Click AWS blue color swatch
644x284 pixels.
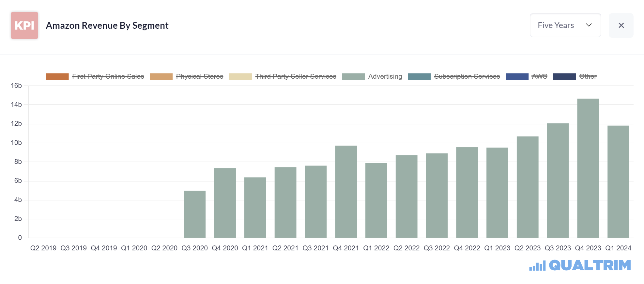pos(517,77)
